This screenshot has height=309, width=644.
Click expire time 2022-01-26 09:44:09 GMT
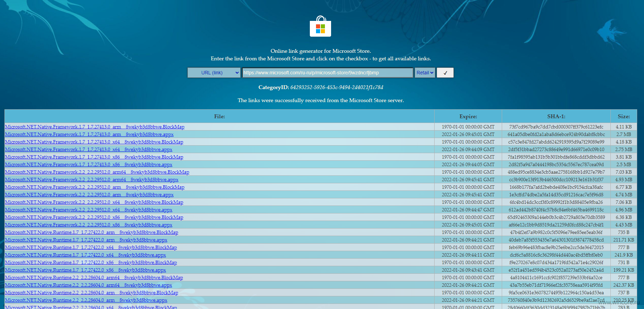(468, 149)
